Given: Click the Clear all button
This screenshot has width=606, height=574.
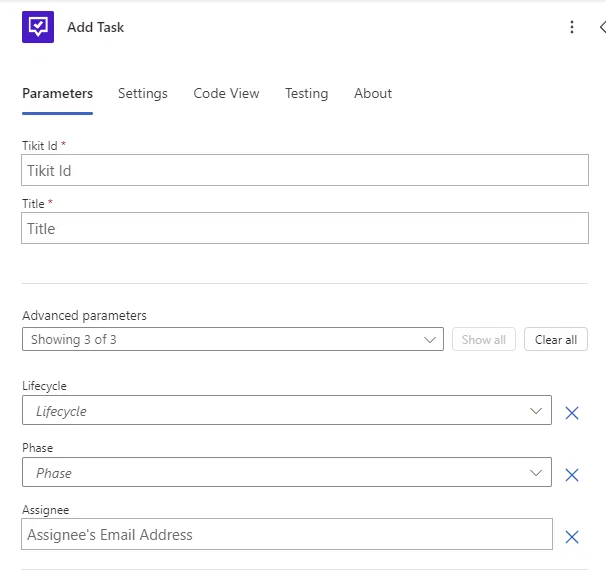Looking at the screenshot, I should (556, 339).
